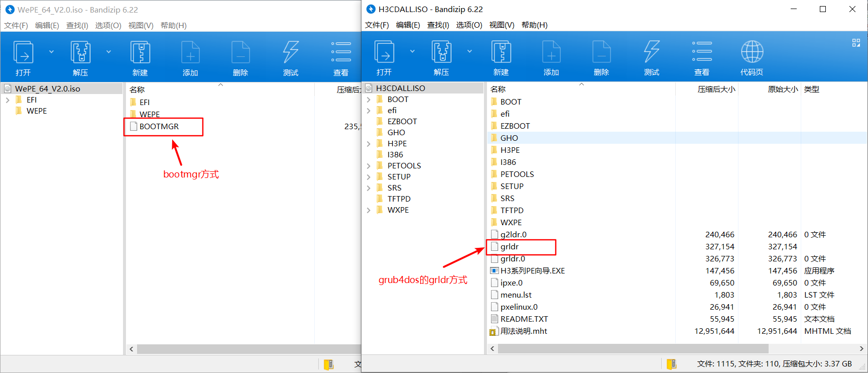Screen dimensions: 868x373
Task: Click View (查看) icon in WePE window
Action: click(341, 52)
